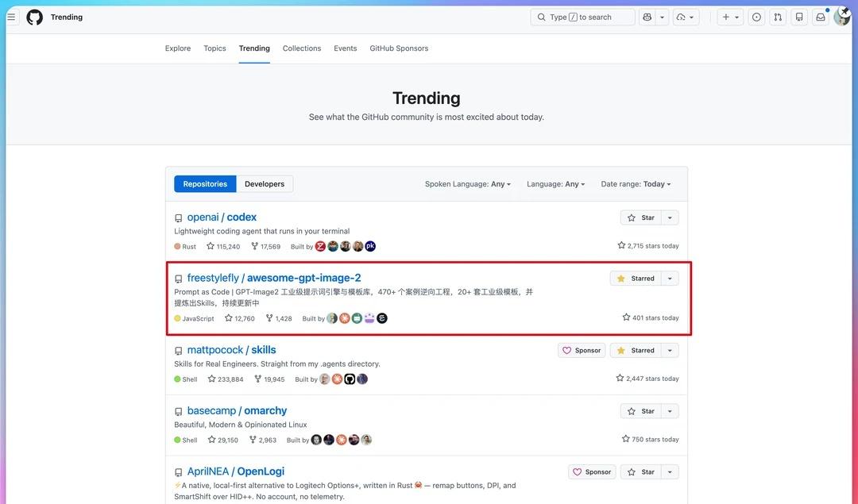Open the issues icon in header

pos(756,17)
